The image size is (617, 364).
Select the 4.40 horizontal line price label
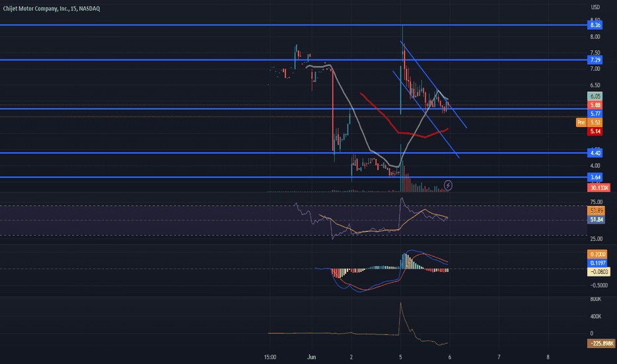595,153
